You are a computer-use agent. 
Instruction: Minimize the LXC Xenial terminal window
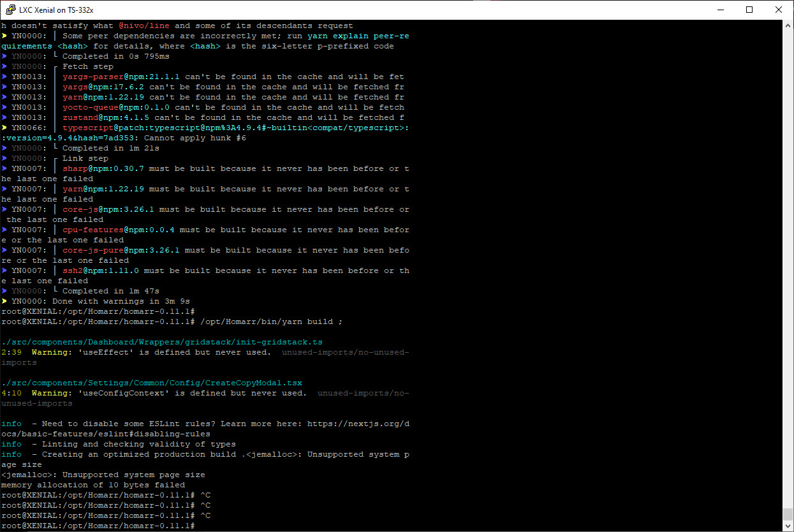[x=721, y=10]
